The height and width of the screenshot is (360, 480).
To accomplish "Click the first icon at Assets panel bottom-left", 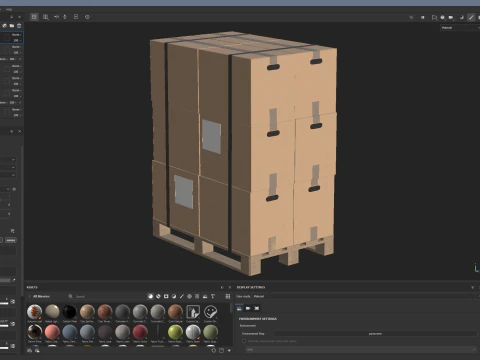I will 29,350.
